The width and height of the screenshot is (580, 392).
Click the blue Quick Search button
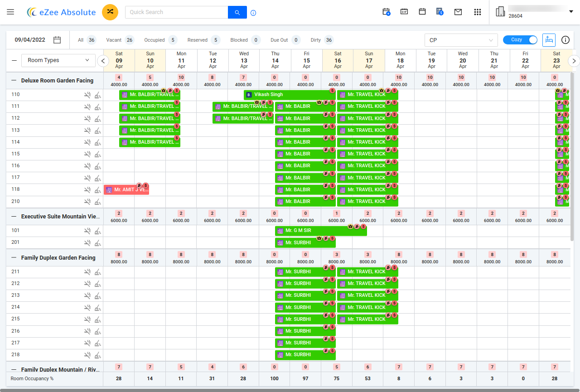[237, 12]
